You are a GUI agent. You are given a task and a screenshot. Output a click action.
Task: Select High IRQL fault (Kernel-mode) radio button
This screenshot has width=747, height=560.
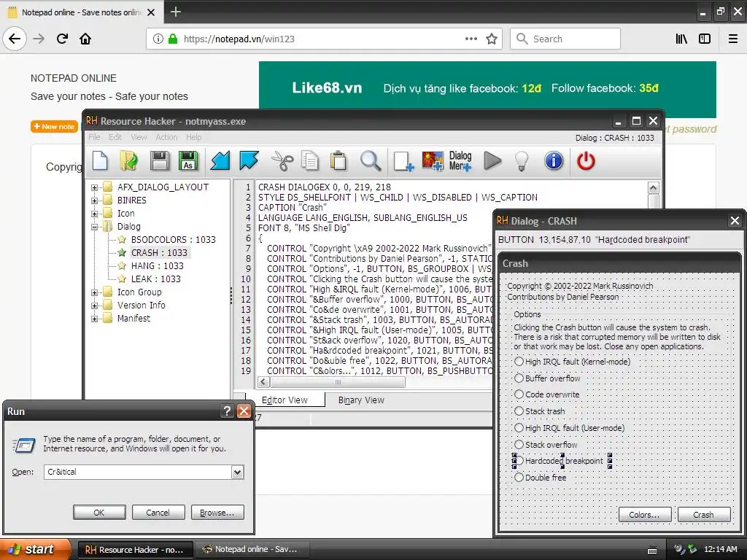pyautogui.click(x=519, y=362)
